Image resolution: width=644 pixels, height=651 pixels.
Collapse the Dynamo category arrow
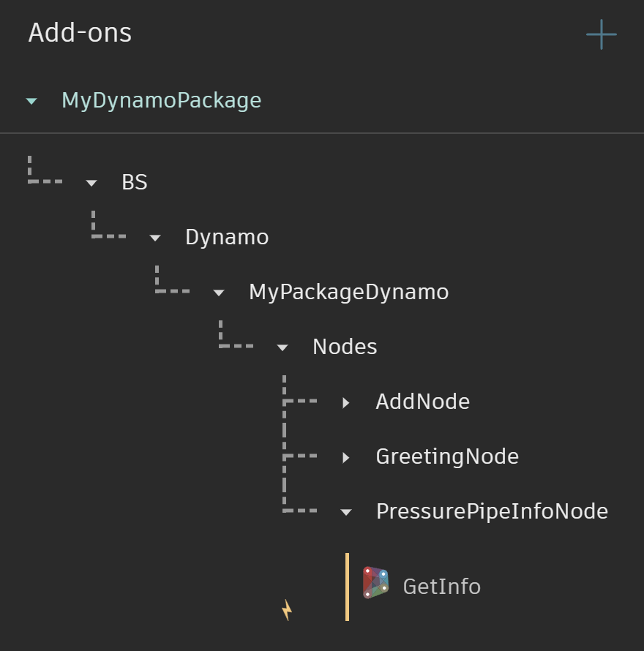click(x=154, y=238)
